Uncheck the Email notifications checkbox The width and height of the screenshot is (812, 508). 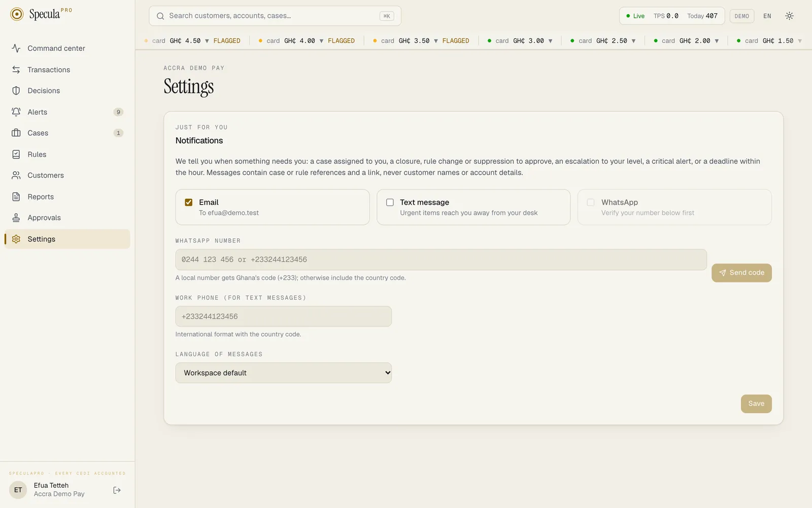(189, 202)
